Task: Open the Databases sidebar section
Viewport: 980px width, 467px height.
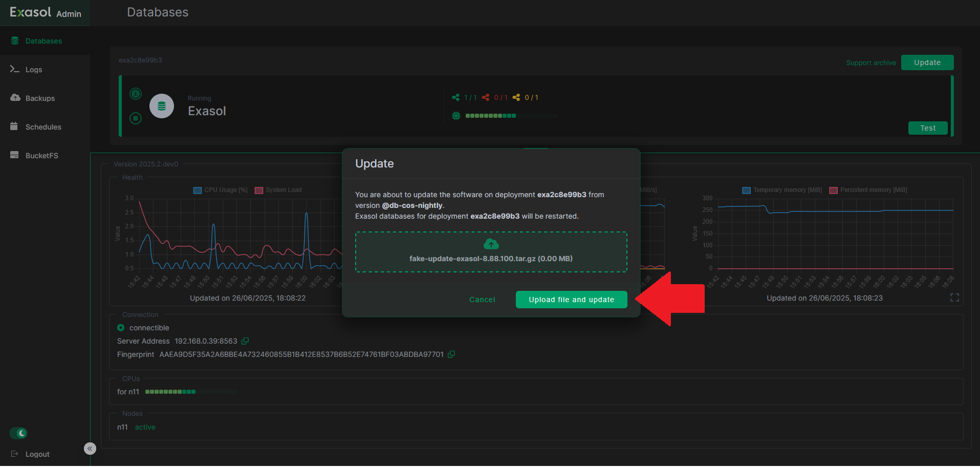Action: point(45,41)
